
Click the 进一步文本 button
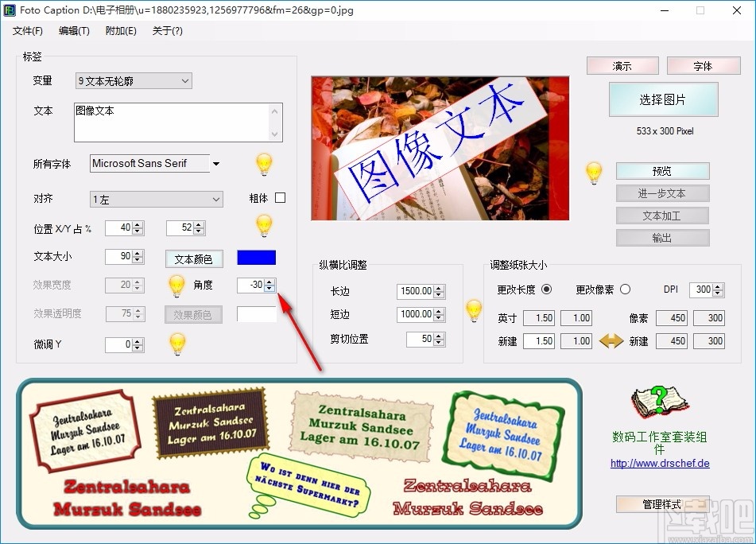(662, 193)
